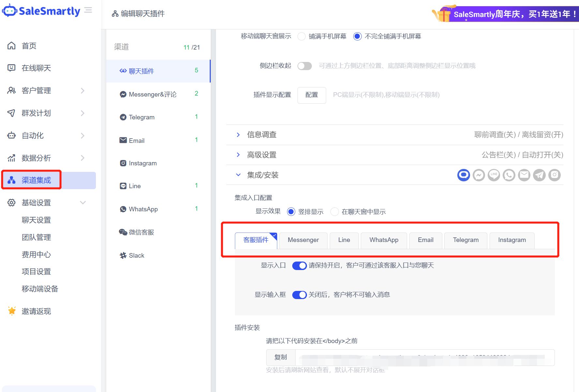Select 不完全铺满手机屏幕 radio option
The width and height of the screenshot is (579, 392).
[358, 36]
